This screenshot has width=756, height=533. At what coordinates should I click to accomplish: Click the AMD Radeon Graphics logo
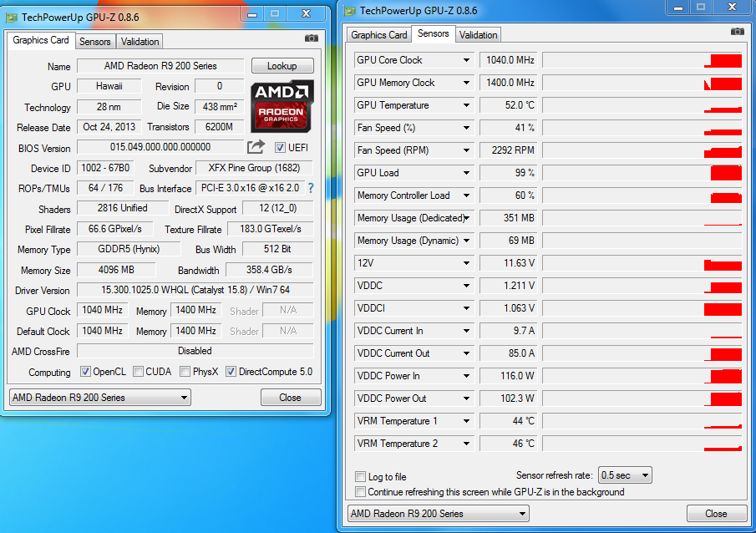coord(282,106)
